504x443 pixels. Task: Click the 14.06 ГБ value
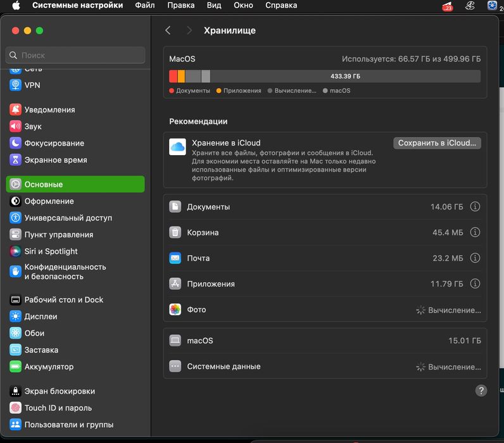click(x=447, y=206)
